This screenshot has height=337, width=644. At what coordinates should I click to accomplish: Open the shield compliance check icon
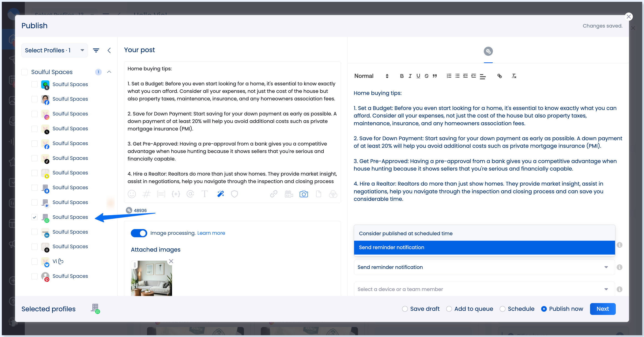click(234, 194)
